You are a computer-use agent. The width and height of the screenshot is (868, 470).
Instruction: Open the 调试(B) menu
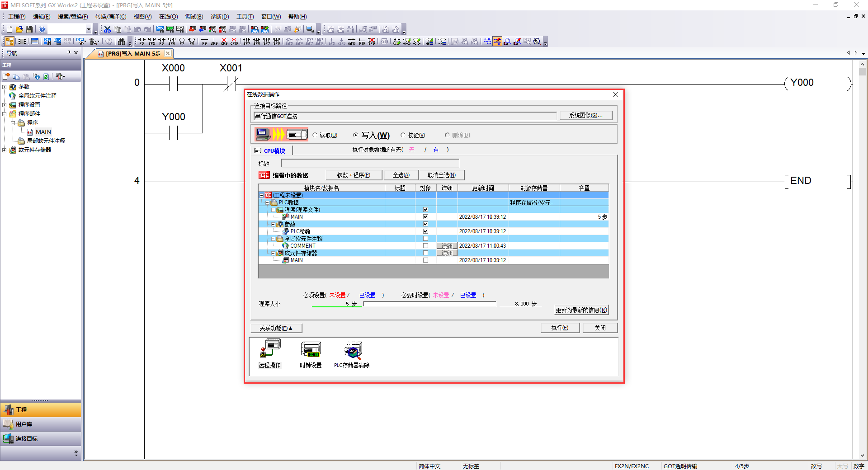coord(194,17)
